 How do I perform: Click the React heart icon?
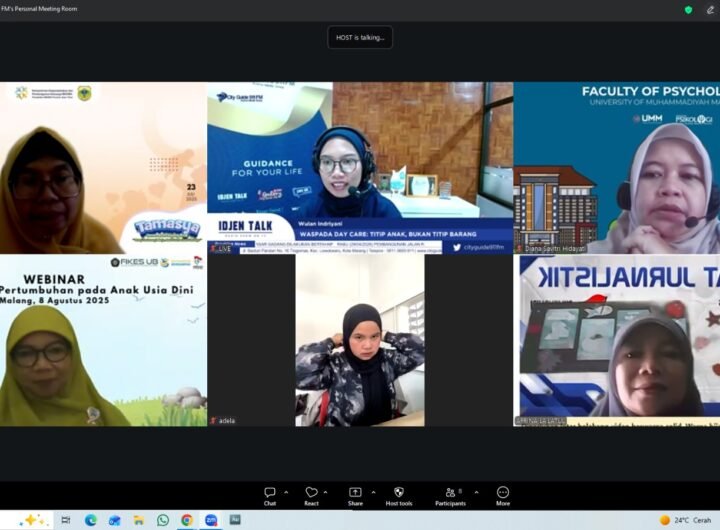click(x=311, y=495)
